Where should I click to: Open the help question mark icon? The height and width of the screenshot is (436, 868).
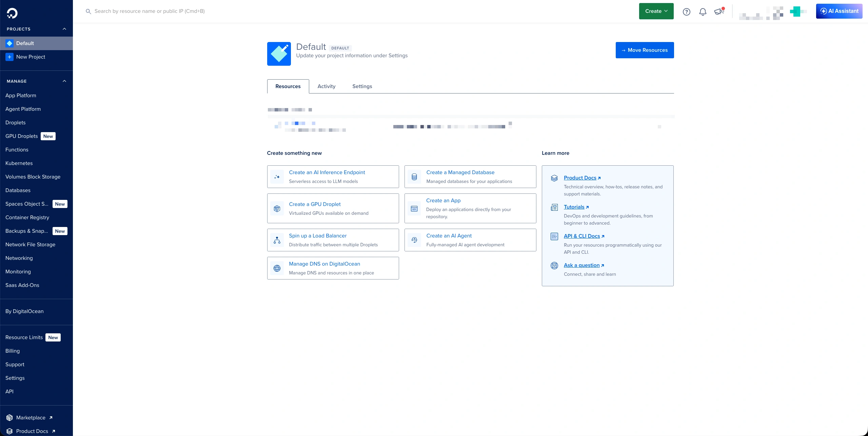click(686, 12)
